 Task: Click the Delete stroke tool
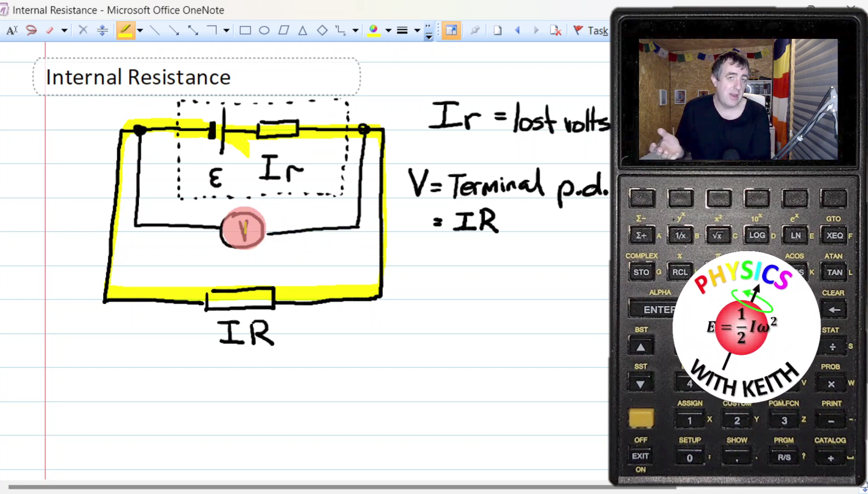[82, 30]
